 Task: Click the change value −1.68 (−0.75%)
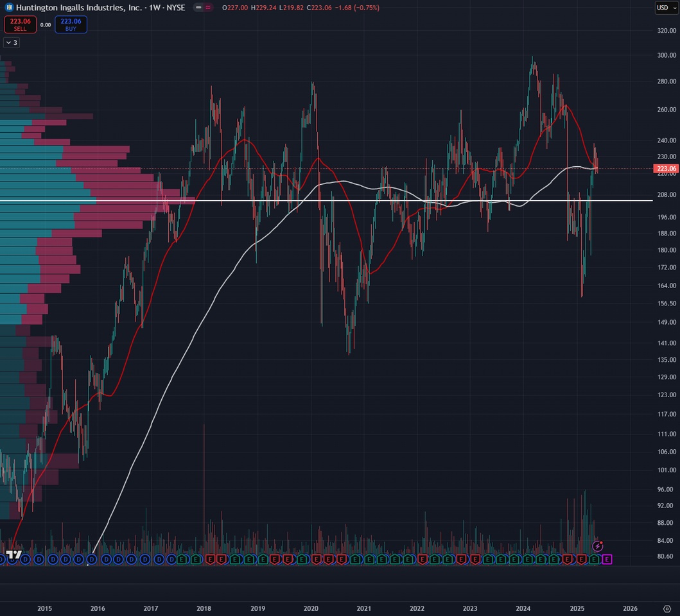(x=357, y=8)
